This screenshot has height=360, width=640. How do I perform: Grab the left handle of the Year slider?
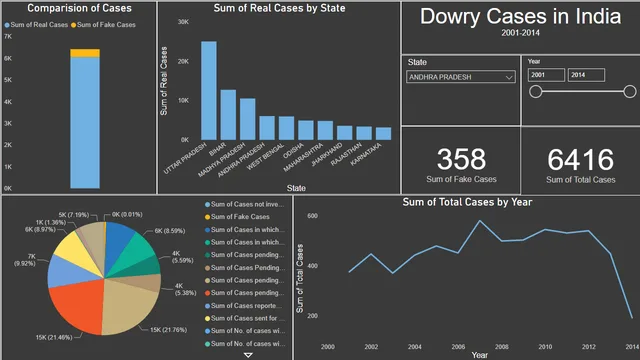point(536,91)
